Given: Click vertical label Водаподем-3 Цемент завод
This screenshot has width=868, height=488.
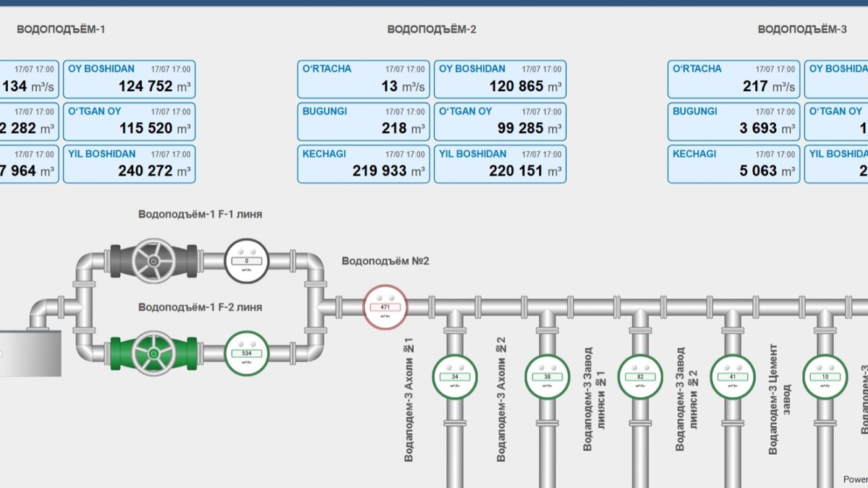Looking at the screenshot, I should pos(780,399).
